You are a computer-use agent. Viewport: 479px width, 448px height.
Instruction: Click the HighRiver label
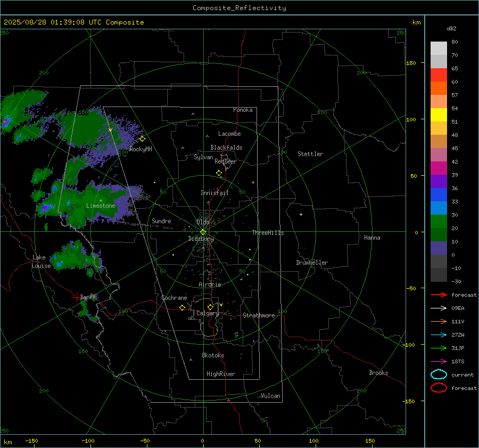point(221,374)
